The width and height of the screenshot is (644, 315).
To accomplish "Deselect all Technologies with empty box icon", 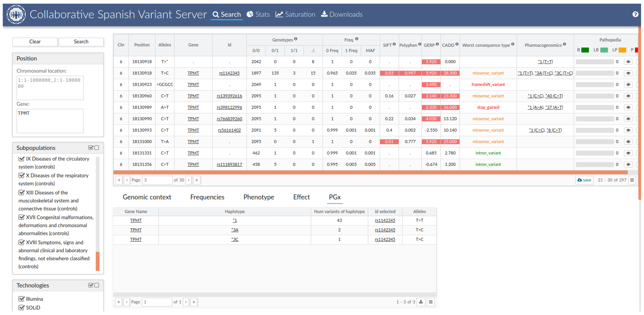I will tap(97, 285).
